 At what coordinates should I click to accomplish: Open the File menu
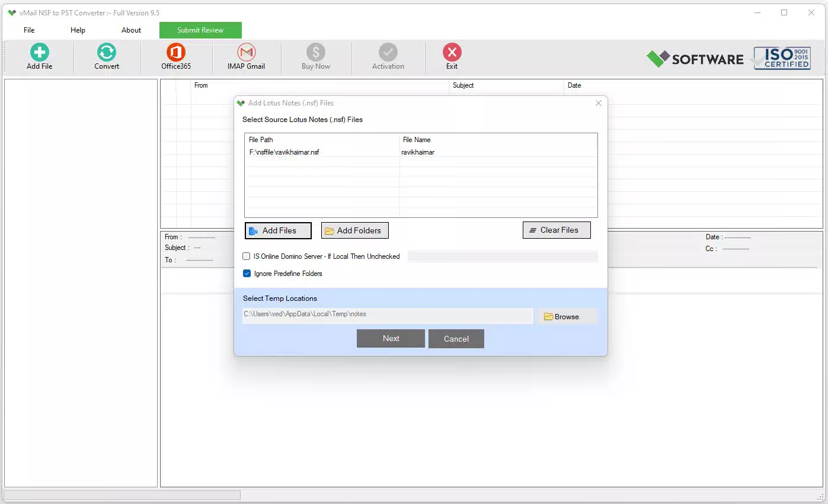click(x=29, y=30)
